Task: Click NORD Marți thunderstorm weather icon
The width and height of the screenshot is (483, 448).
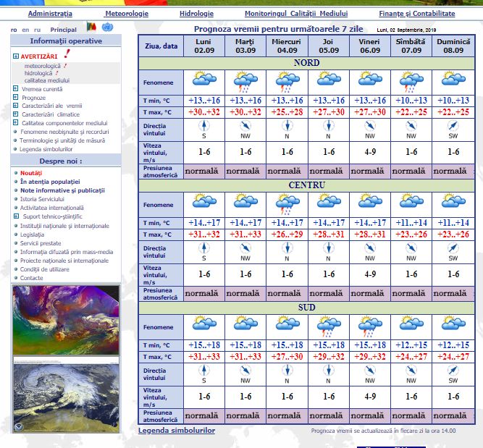Action: click(245, 82)
